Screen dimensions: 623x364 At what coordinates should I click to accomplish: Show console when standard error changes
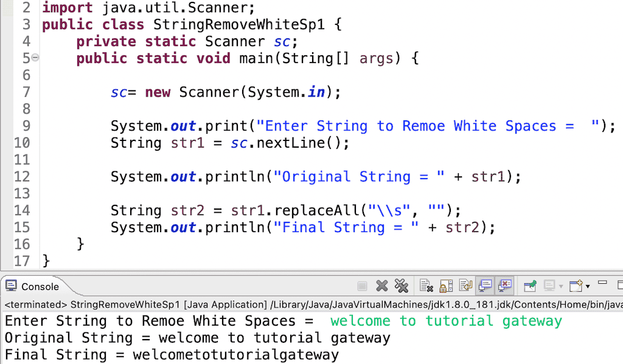(504, 286)
